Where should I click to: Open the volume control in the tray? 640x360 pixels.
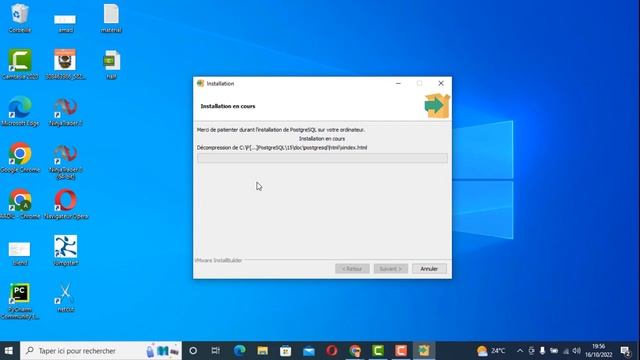[x=576, y=351]
